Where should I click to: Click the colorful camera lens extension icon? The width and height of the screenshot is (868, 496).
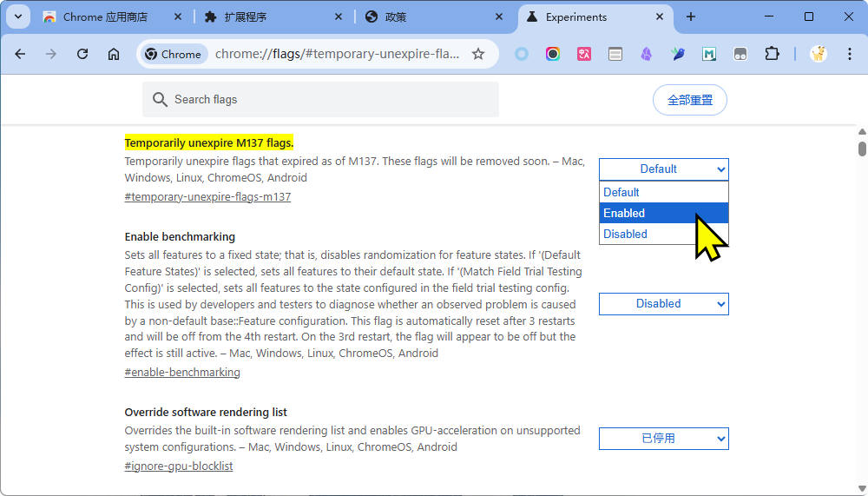pyautogui.click(x=553, y=54)
